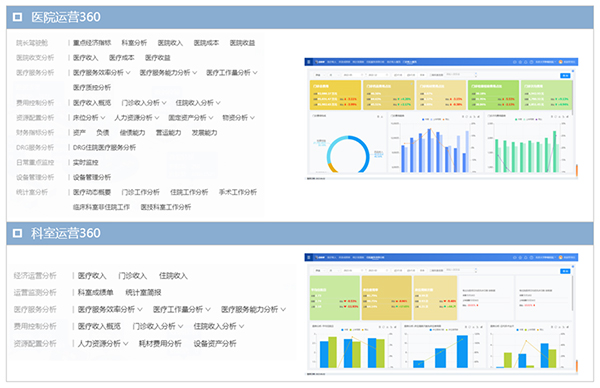
Task: Click the blue button at upper dashboard filter bar
Action: coord(565,75)
